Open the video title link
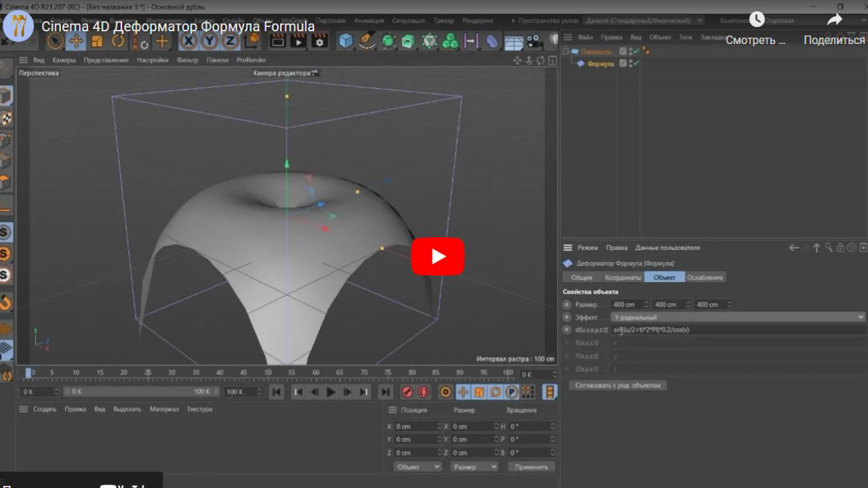 click(178, 26)
